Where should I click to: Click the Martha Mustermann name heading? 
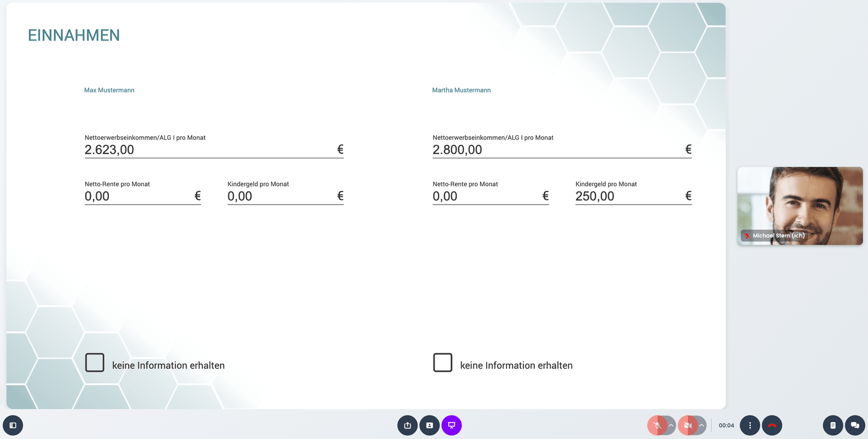tap(462, 90)
